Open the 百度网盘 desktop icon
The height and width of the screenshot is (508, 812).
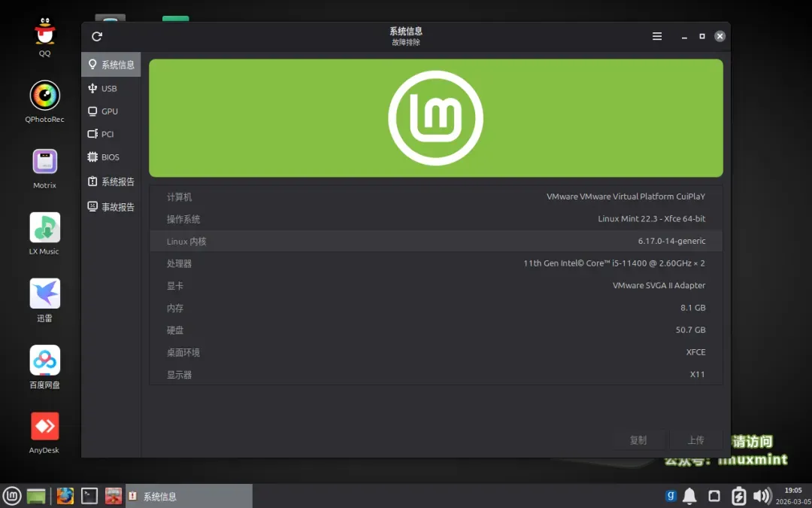[x=44, y=367]
